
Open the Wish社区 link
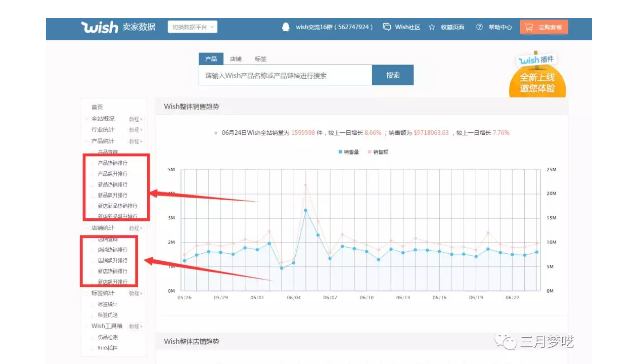[x=407, y=27]
